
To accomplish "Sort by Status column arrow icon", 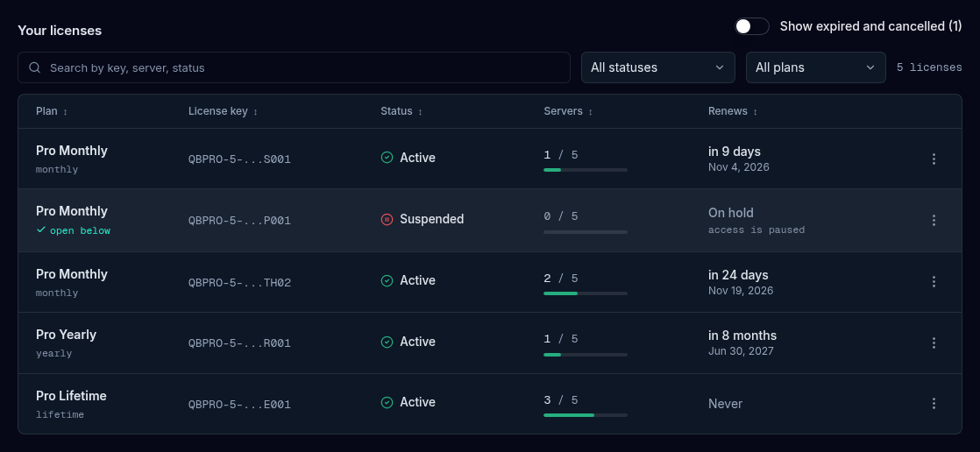I will pos(420,112).
